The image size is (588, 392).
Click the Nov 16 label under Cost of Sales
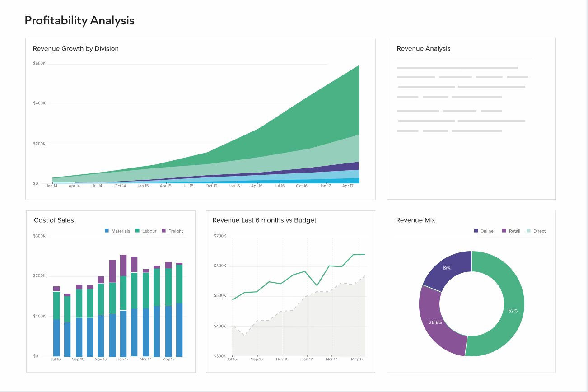click(101, 359)
